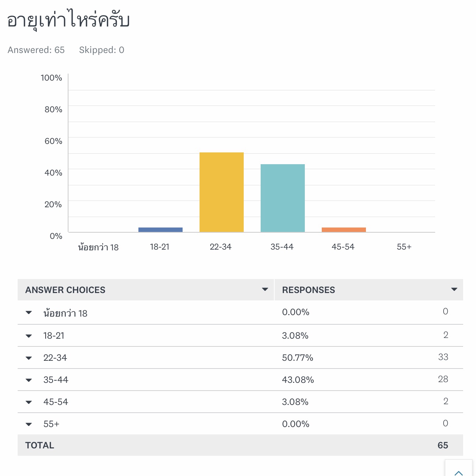Click the ANSWER CHOICES column header
Image resolution: width=476 pixels, height=476 pixels.
point(66,290)
